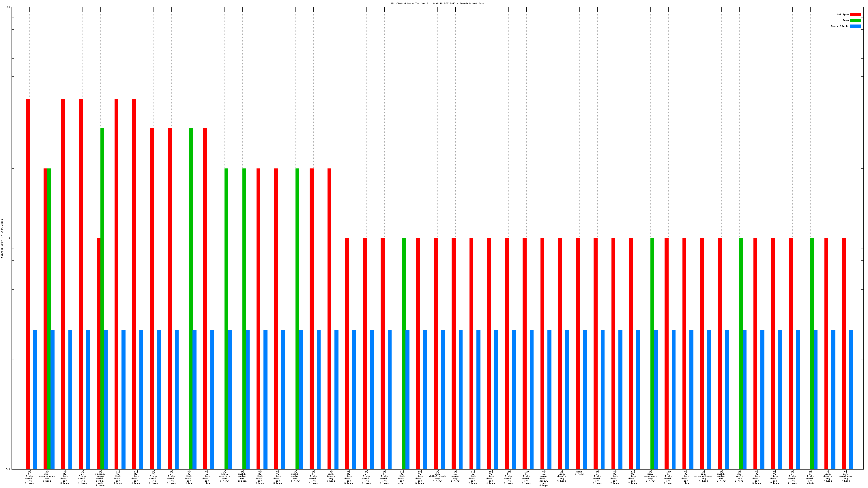The height and width of the screenshot is (488, 868).
Task: Click the y-axis 10 tick label
Action: 8,7
